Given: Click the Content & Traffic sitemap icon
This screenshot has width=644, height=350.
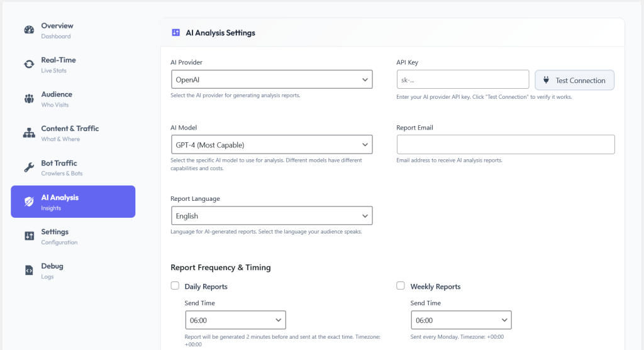Looking at the screenshot, I should pos(29,133).
